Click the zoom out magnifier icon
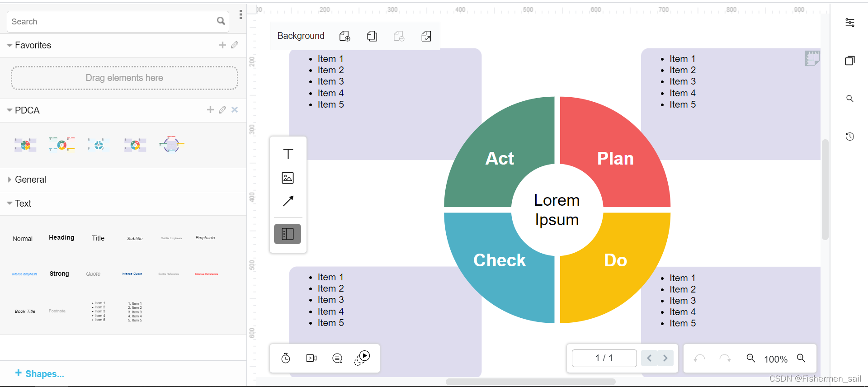This screenshot has height=387, width=868. coord(751,359)
